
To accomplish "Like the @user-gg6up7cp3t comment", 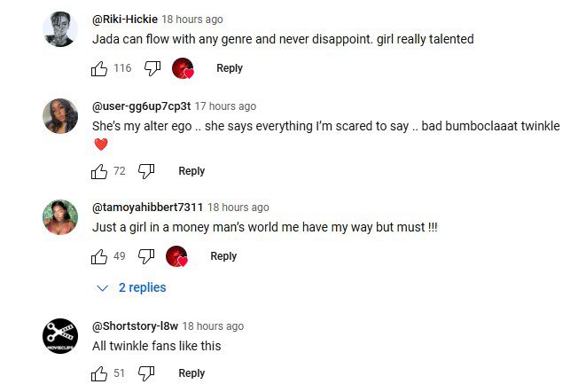I will 99,171.
